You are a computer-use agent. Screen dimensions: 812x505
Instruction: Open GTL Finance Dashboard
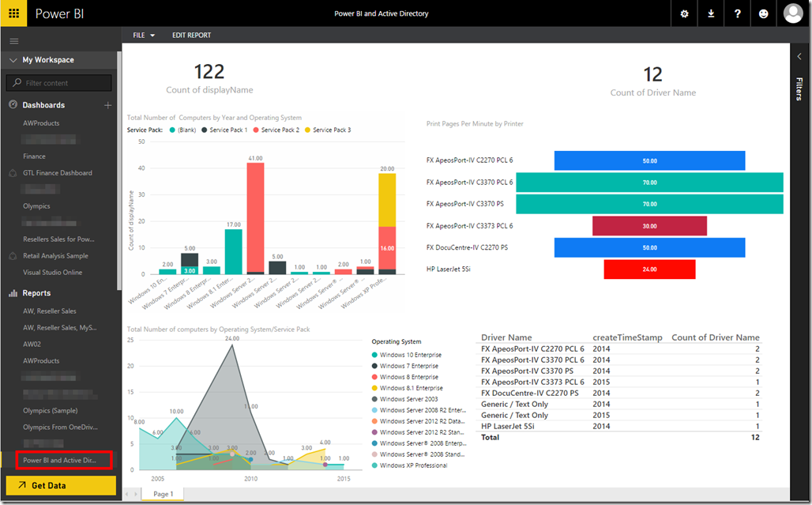point(58,173)
